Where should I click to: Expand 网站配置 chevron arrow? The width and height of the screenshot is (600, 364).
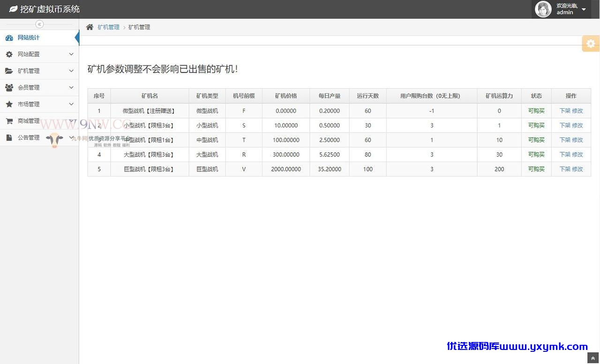coord(71,54)
